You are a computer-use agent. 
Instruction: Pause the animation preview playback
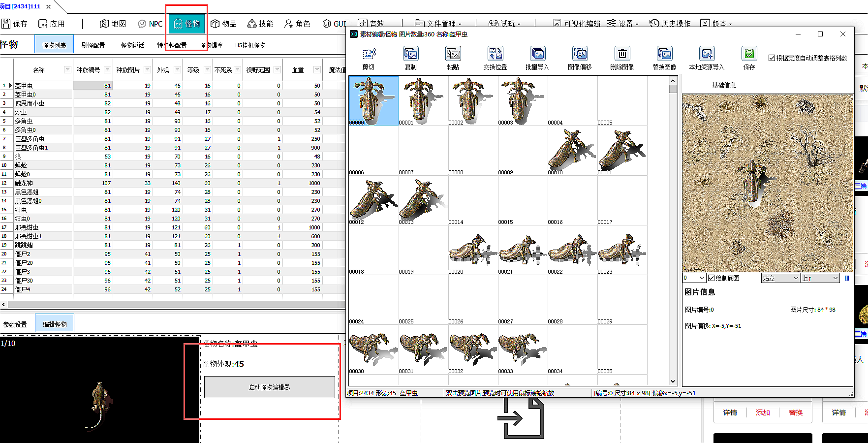click(847, 278)
